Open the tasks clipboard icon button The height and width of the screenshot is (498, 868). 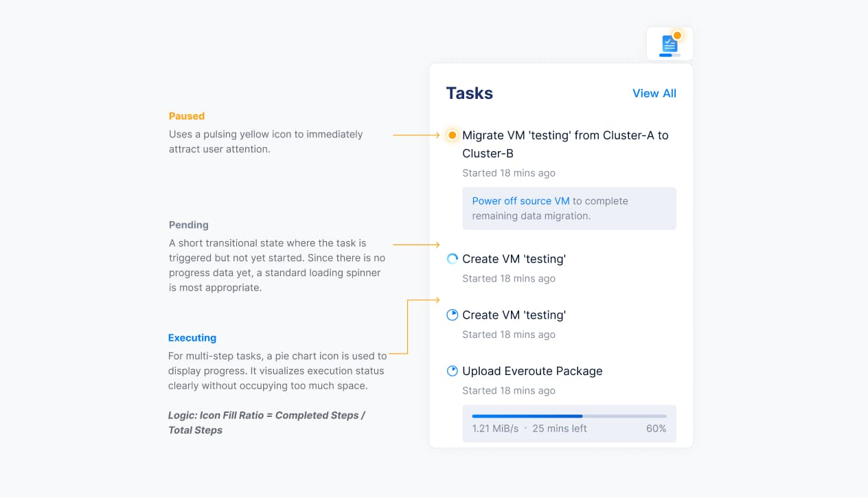pos(670,44)
